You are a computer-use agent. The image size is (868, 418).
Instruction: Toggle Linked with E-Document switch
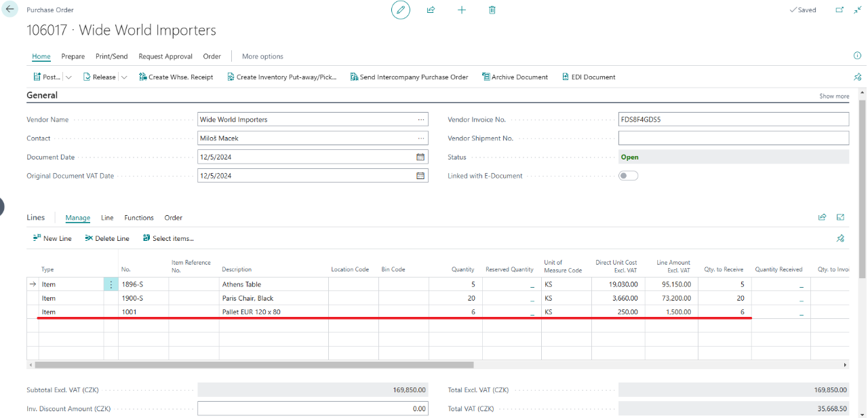tap(628, 176)
